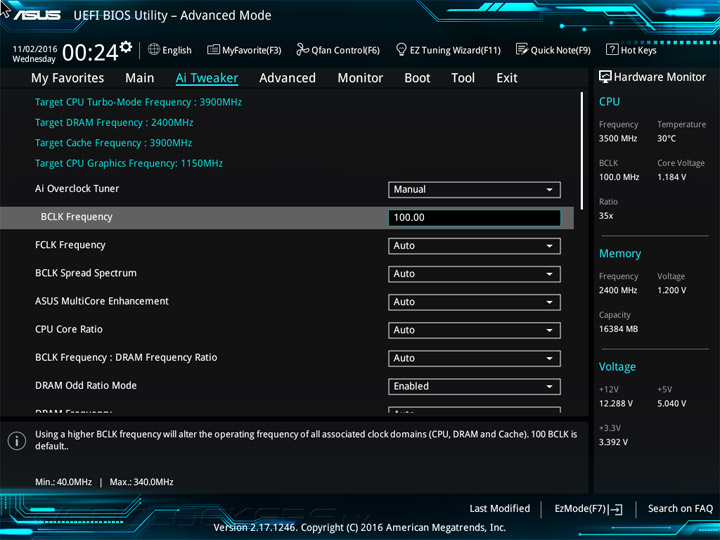Screen dimensions: 720x540
Task: Launch EZ Tuning Wizard(F11)
Action: (x=448, y=50)
